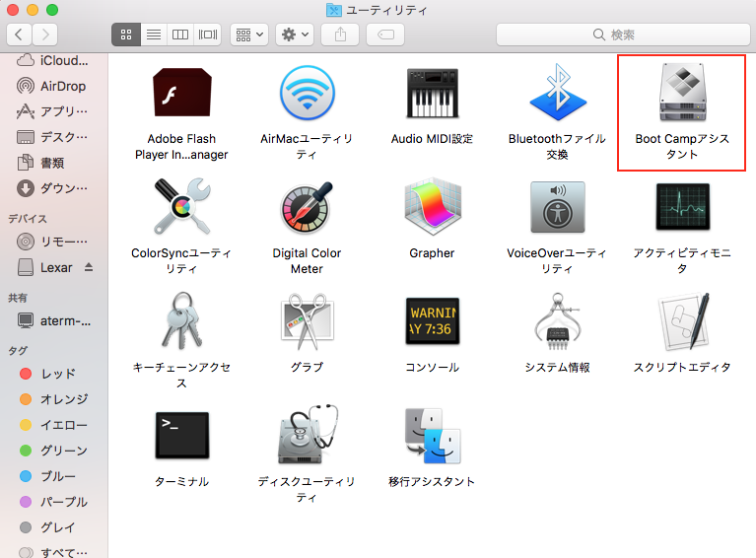Open ターミナル icon

pos(181,435)
